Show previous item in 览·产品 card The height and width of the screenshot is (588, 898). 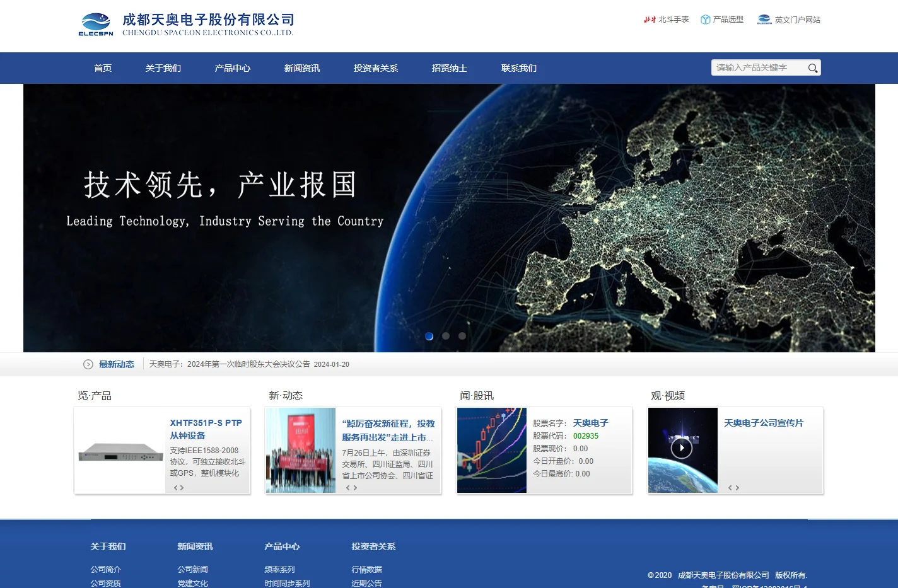pyautogui.click(x=176, y=488)
